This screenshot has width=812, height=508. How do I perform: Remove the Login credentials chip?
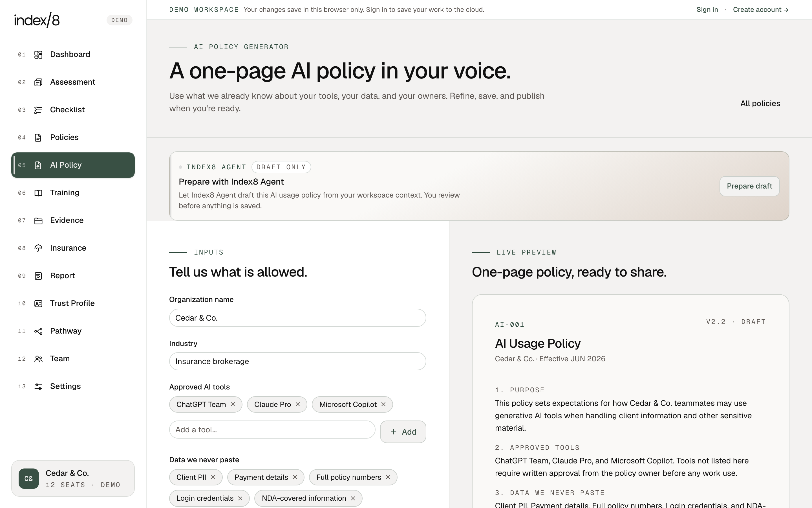point(240,498)
